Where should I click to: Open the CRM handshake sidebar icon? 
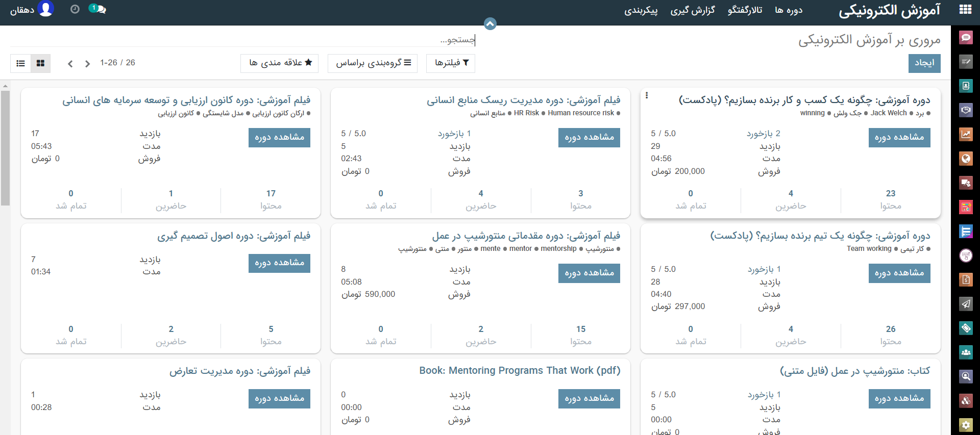(x=966, y=110)
